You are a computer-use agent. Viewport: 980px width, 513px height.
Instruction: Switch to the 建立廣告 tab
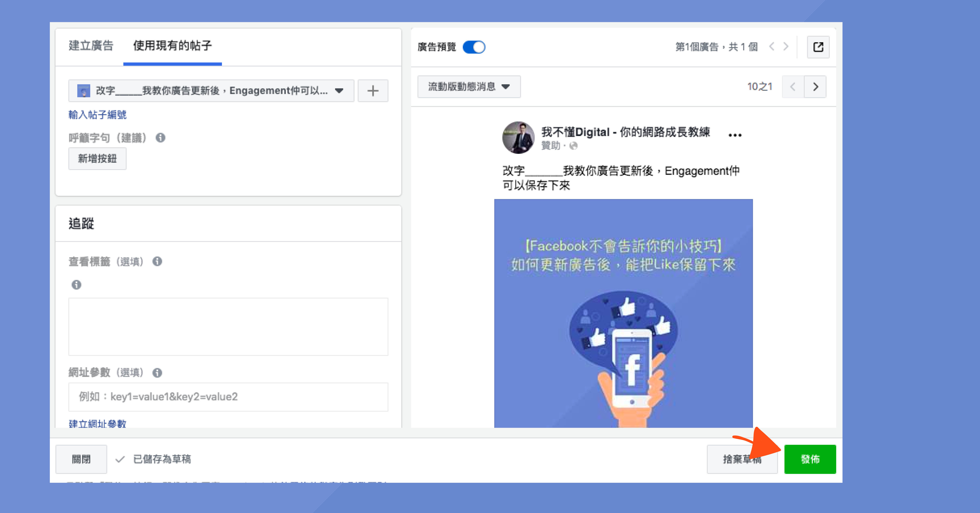coord(91,46)
